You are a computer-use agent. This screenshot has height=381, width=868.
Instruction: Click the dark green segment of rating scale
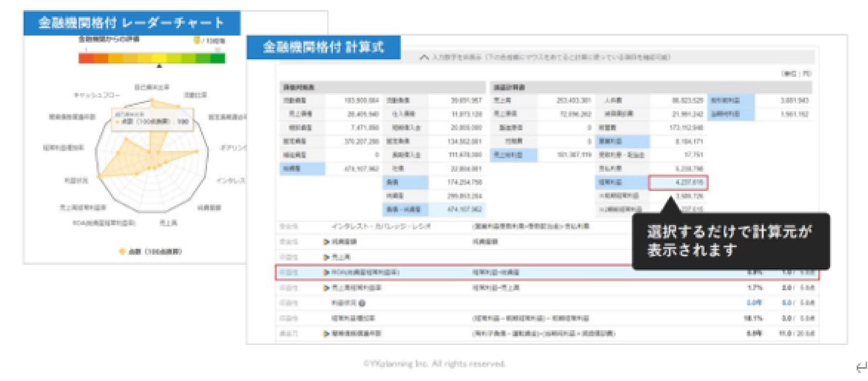click(x=218, y=58)
